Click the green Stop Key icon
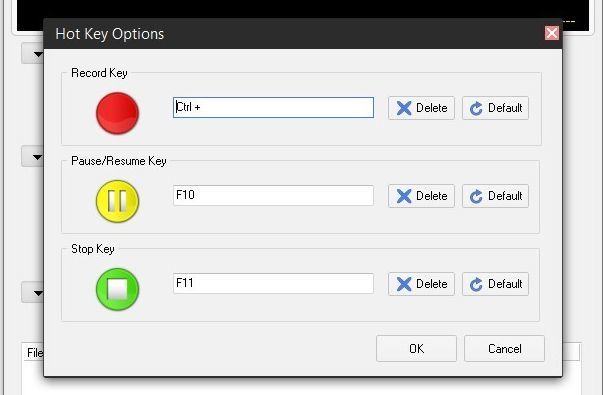 click(x=117, y=289)
